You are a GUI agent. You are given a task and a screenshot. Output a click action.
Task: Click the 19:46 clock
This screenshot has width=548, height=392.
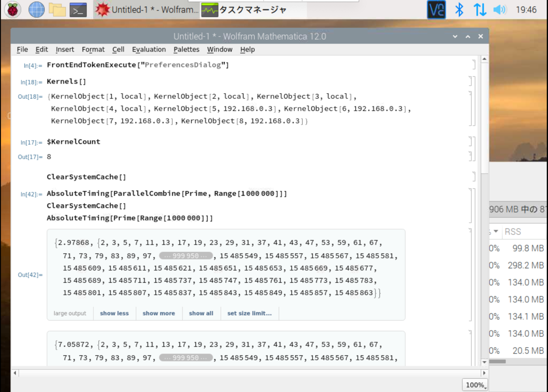pyautogui.click(x=526, y=10)
